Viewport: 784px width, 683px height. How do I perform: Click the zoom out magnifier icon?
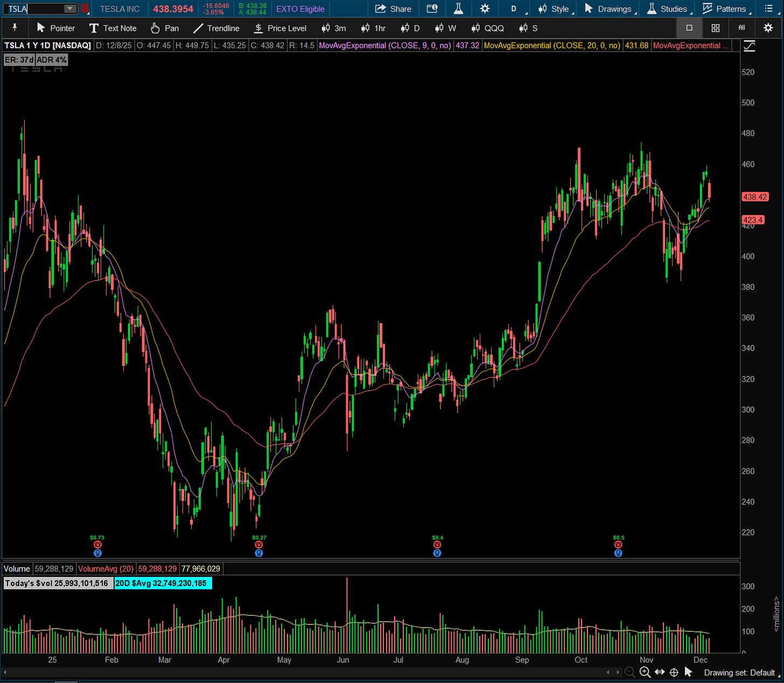coord(629,672)
